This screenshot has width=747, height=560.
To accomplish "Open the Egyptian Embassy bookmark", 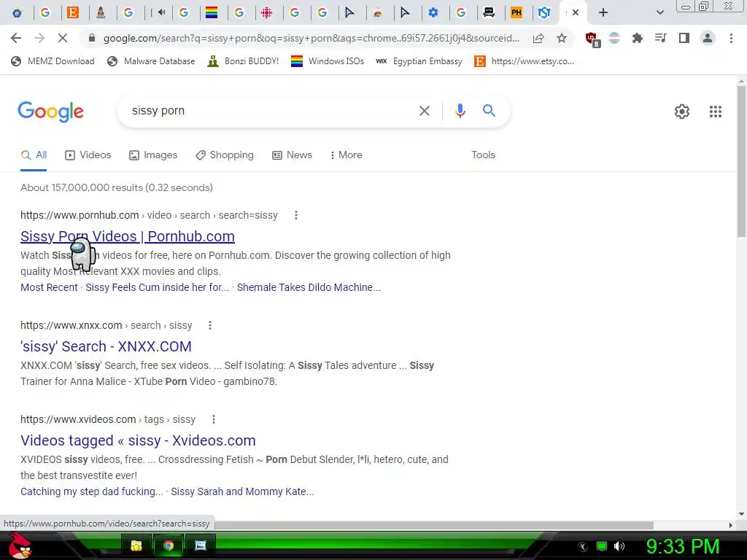I will 419,61.
